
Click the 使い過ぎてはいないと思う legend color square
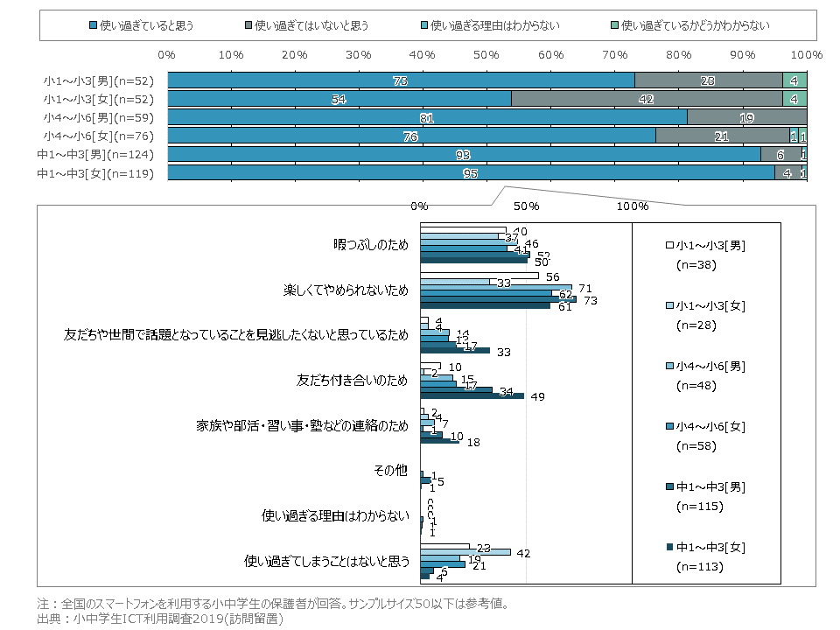coord(249,26)
